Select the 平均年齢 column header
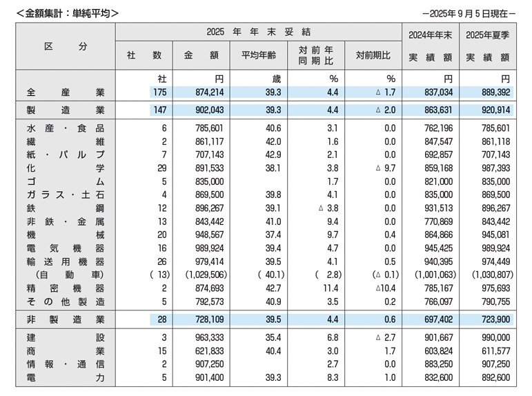The width and height of the screenshot is (532, 396). 258,56
